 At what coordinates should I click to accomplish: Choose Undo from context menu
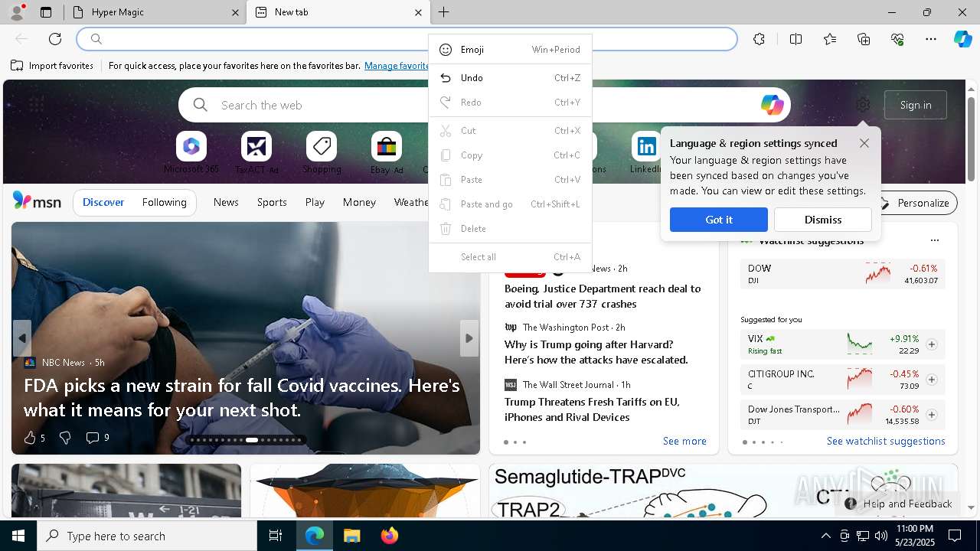point(510,78)
